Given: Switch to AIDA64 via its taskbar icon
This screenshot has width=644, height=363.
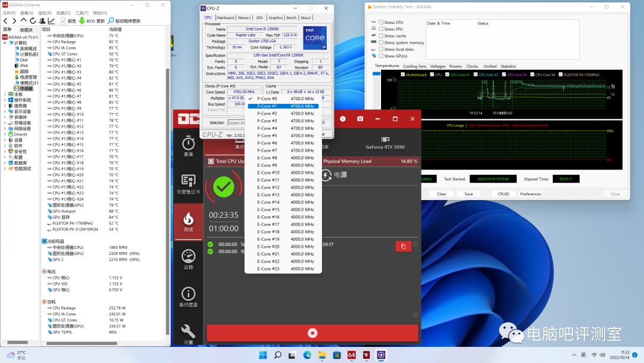Looking at the screenshot, I should [x=352, y=355].
